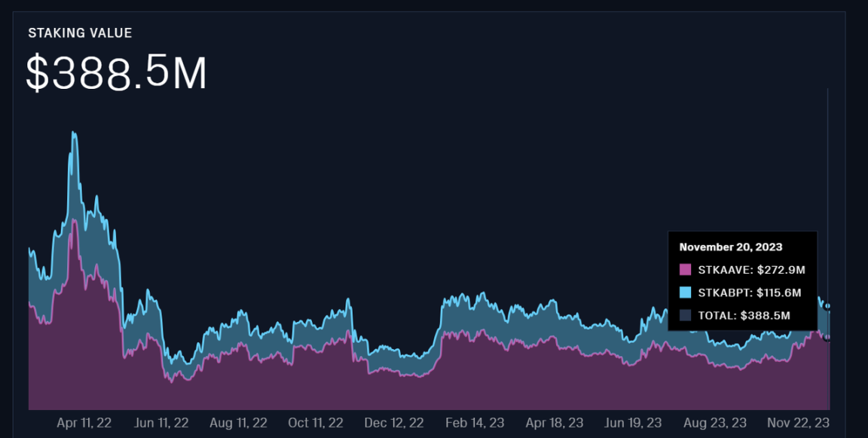This screenshot has height=438, width=868.
Task: Click the Aug 11, 22 axis label
Action: (x=240, y=423)
